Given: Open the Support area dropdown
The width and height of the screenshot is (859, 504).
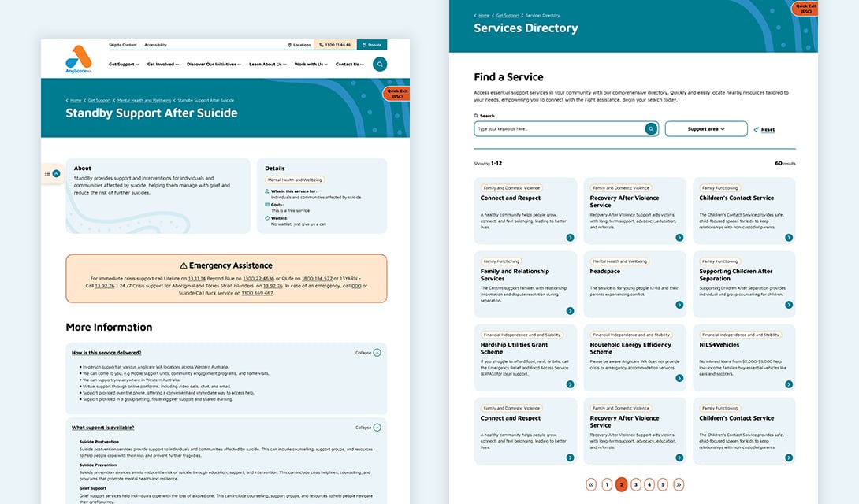Looking at the screenshot, I should coord(705,129).
